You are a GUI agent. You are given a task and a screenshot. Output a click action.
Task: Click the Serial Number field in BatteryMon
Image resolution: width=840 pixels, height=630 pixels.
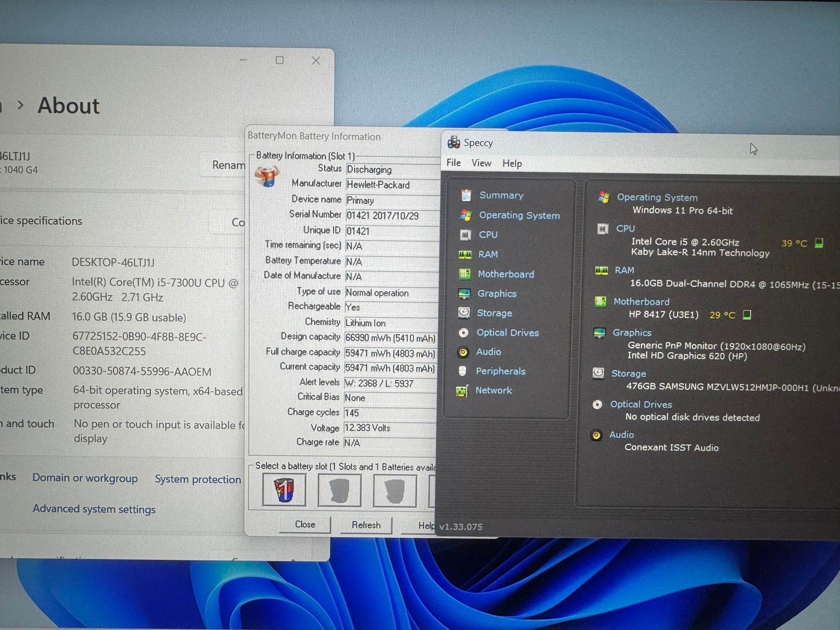[x=393, y=216]
